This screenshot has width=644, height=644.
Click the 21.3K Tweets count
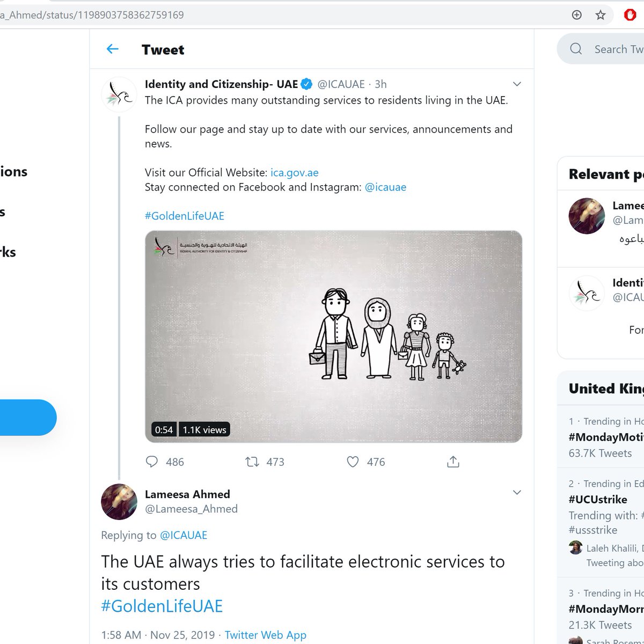point(600,625)
